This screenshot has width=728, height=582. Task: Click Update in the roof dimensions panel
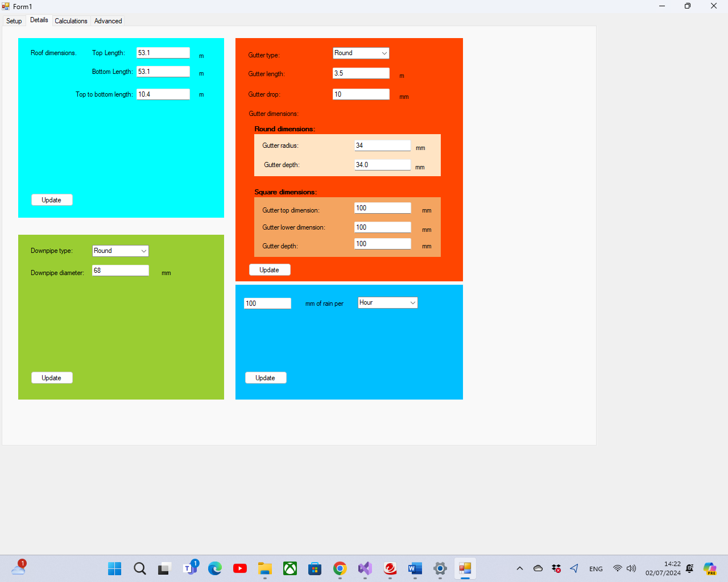pos(52,200)
